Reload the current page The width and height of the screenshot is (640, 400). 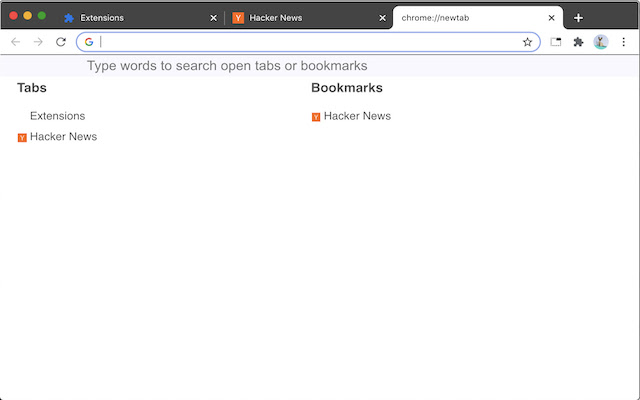coord(61,42)
